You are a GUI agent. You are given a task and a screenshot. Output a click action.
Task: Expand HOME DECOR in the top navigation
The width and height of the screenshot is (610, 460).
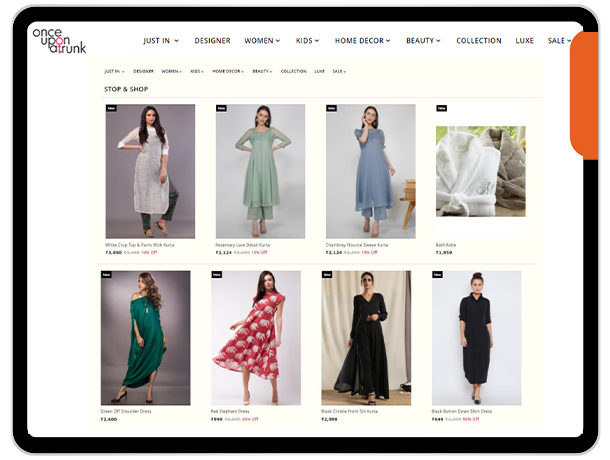pos(363,41)
